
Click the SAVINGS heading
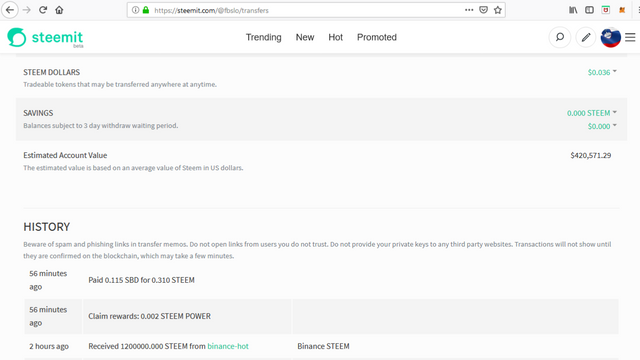pyautogui.click(x=38, y=113)
